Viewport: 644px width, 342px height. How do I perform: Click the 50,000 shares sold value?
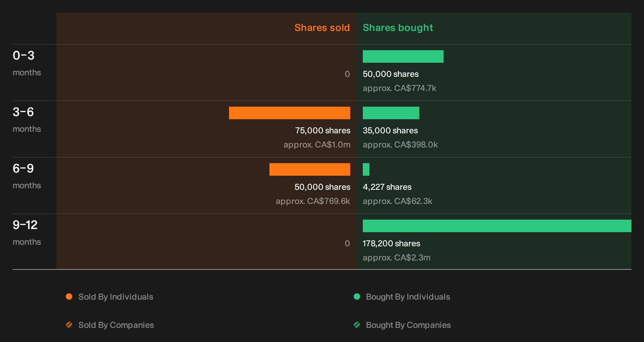pos(322,187)
